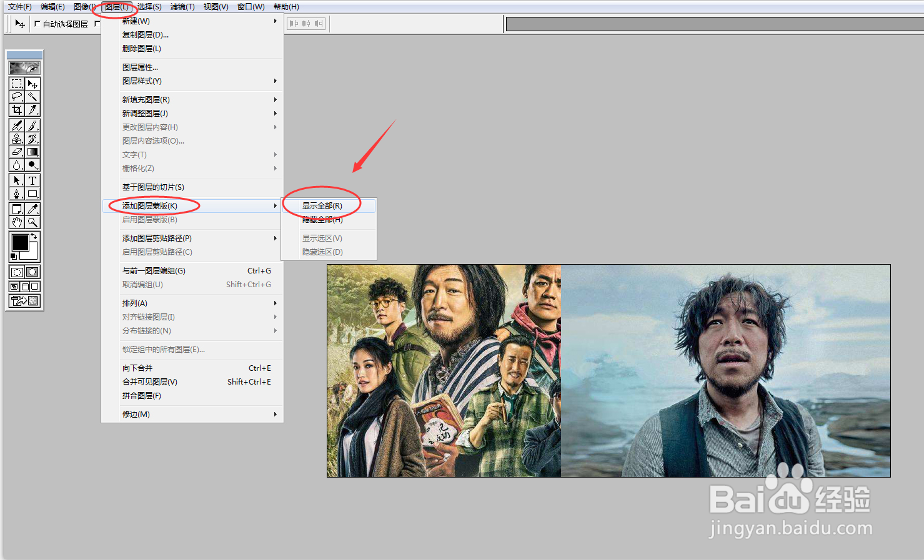Screen dimensions: 924x560
Task: Switch to Standard editing mode
Action: click(x=17, y=272)
